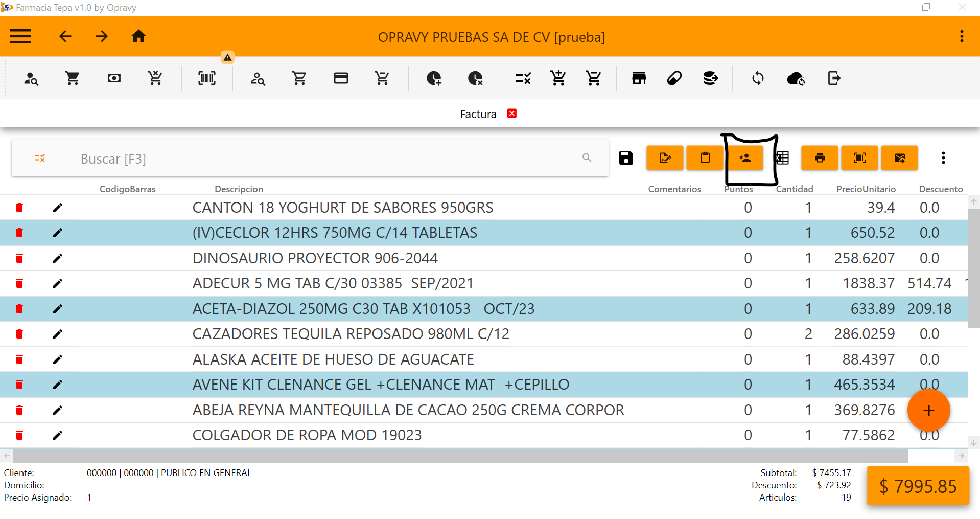Click the orange clipboard button
Viewport: 980px width, 519px height.
click(705, 158)
